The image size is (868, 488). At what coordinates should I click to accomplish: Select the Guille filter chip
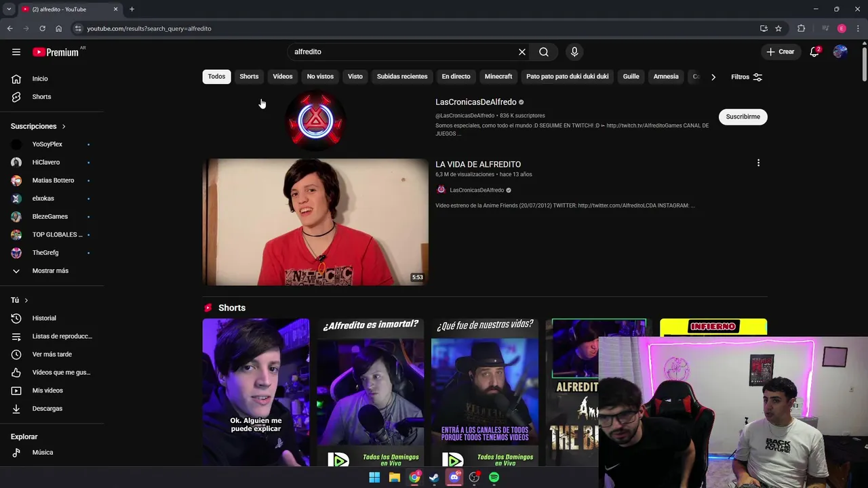(631, 77)
